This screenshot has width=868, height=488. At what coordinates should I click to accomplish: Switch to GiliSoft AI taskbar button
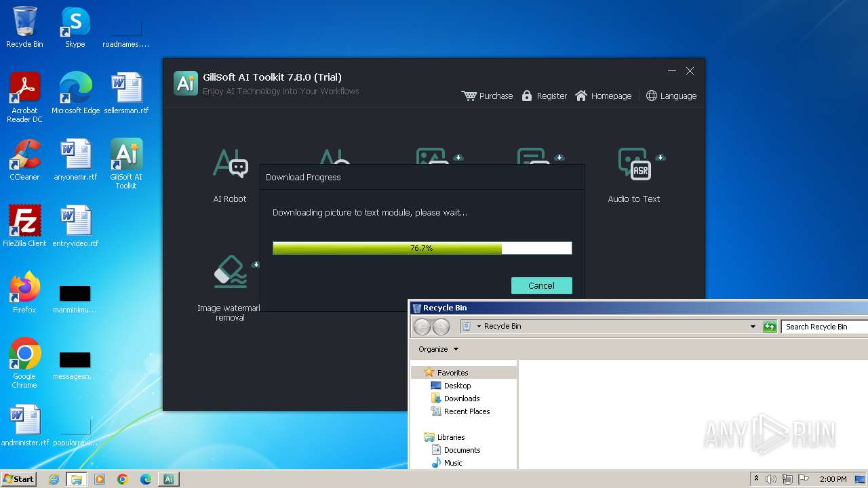[169, 479]
